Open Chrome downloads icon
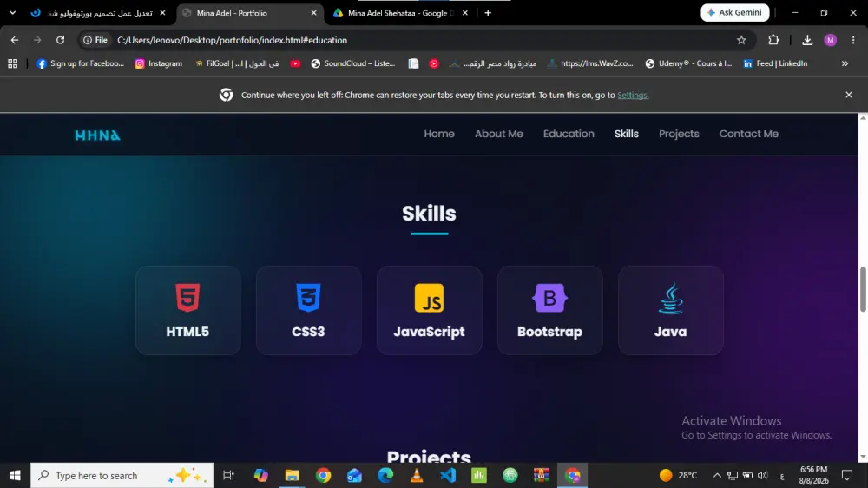The width and height of the screenshot is (868, 488). click(x=807, y=40)
